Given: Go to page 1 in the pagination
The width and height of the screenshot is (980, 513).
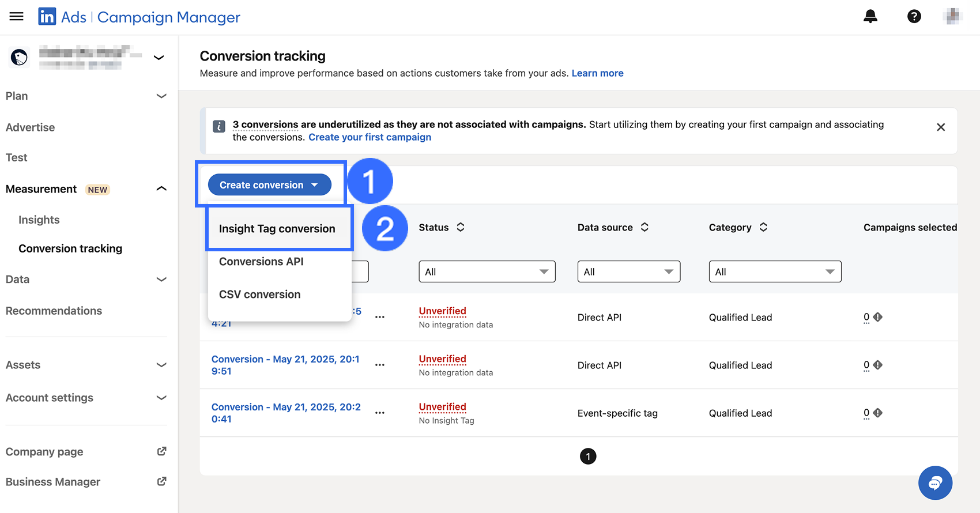Looking at the screenshot, I should tap(587, 457).
